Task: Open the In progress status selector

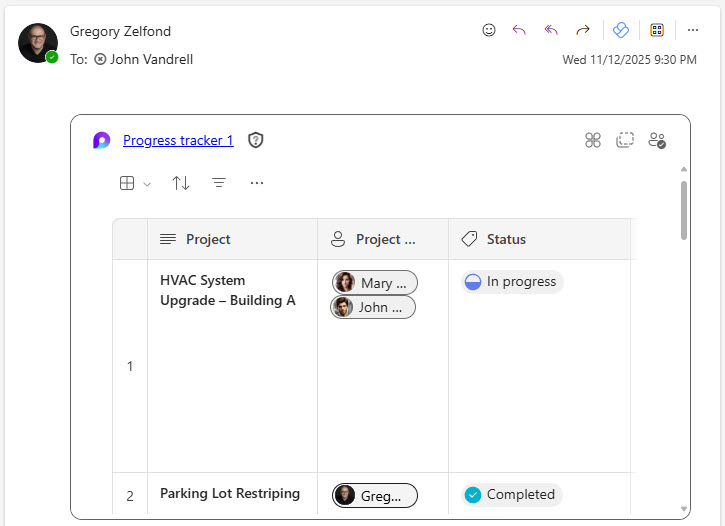Action: [x=512, y=282]
